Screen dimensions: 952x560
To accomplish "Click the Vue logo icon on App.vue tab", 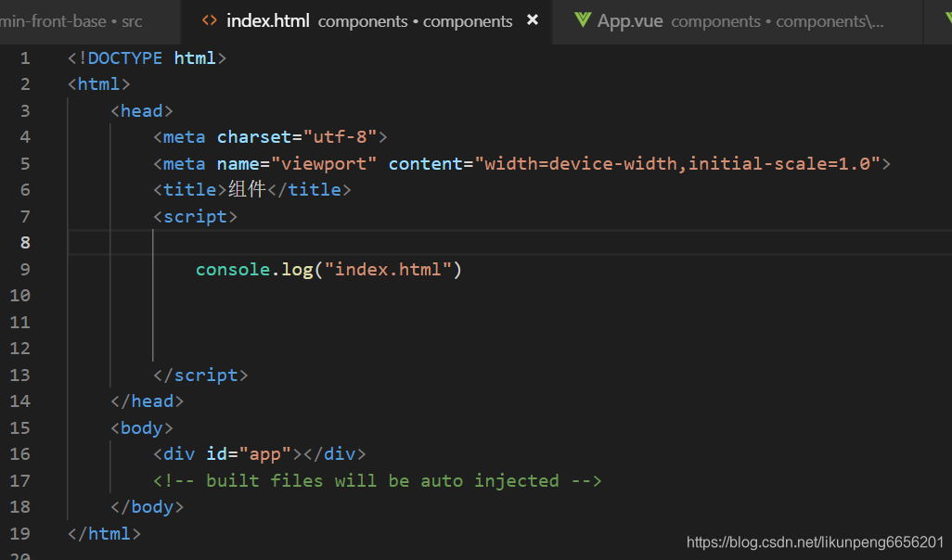I will pyautogui.click(x=583, y=20).
